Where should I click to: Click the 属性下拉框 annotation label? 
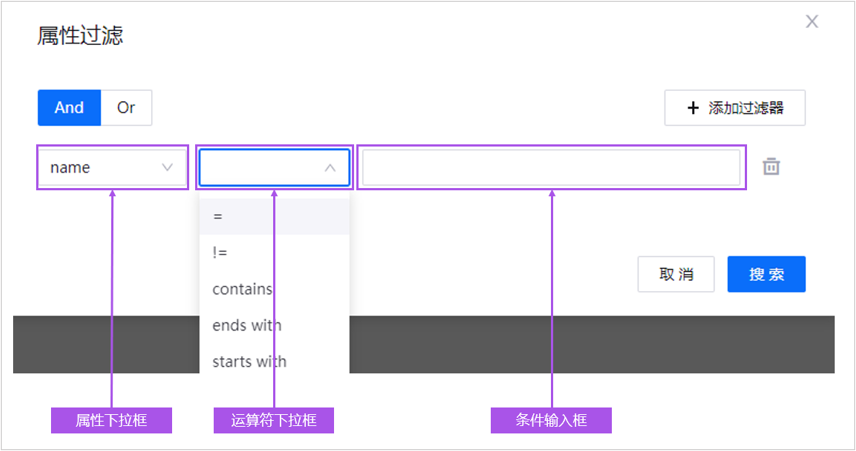click(111, 420)
